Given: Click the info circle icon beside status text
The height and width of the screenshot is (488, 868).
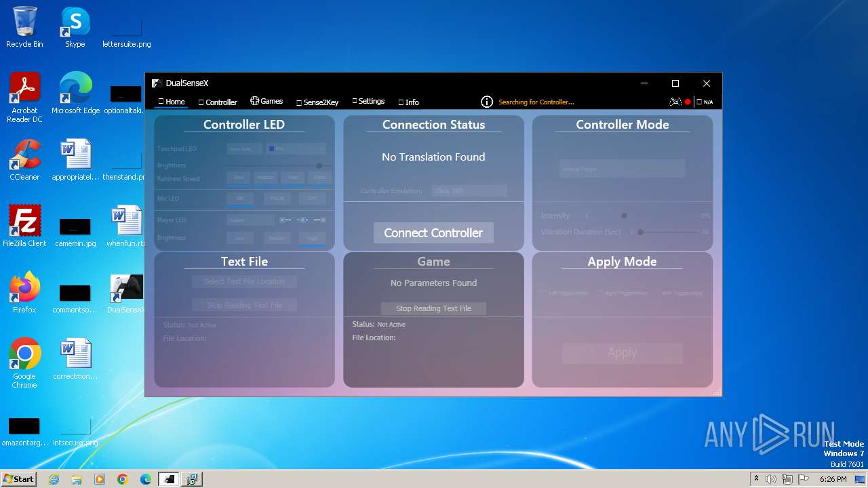Looking at the screenshot, I should 487,102.
